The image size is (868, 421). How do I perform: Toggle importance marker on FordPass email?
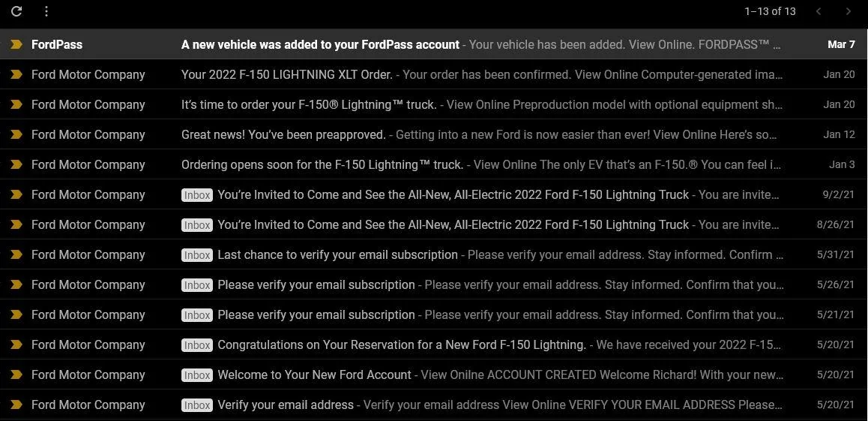[16, 44]
